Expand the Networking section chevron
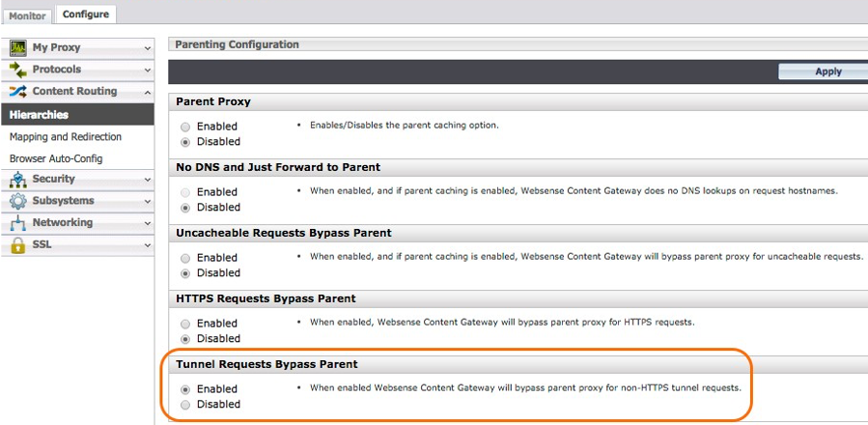Viewport: 868px width, 425px height. pos(147,223)
